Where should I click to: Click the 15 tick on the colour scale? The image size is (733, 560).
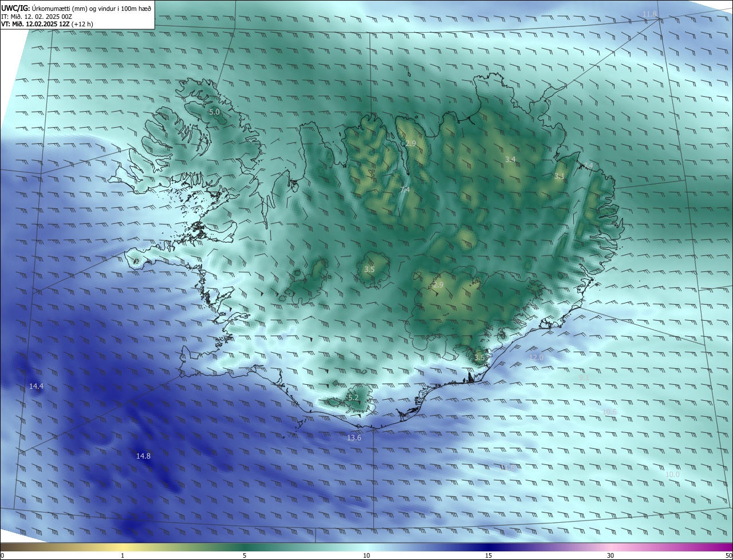pyautogui.click(x=488, y=555)
